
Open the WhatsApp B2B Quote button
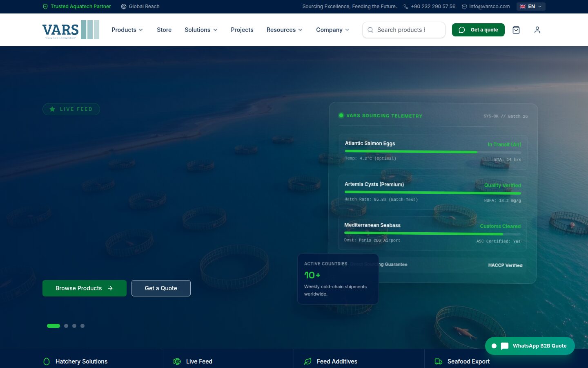click(x=530, y=346)
